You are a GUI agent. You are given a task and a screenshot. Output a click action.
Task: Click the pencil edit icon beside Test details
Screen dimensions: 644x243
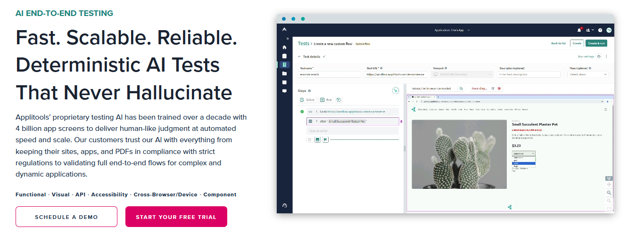point(324,57)
